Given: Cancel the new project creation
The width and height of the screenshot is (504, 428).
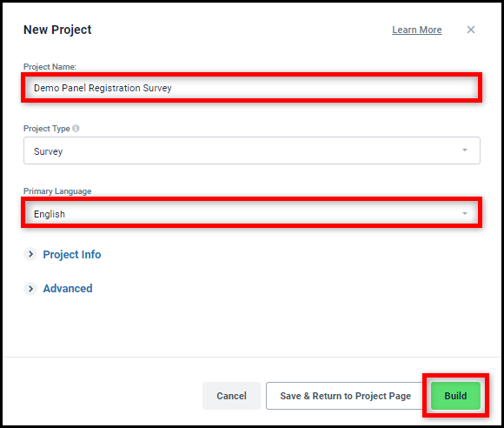Looking at the screenshot, I should point(231,396).
